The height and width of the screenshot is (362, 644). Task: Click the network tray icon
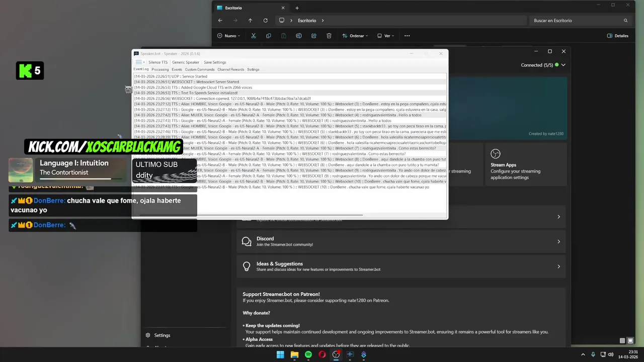pos(603,354)
